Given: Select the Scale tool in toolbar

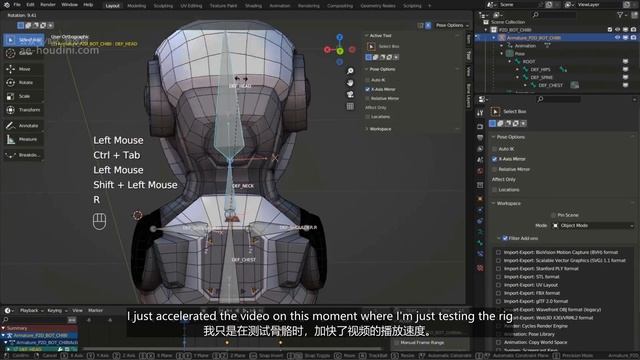Looking at the screenshot, I should tap(24, 96).
